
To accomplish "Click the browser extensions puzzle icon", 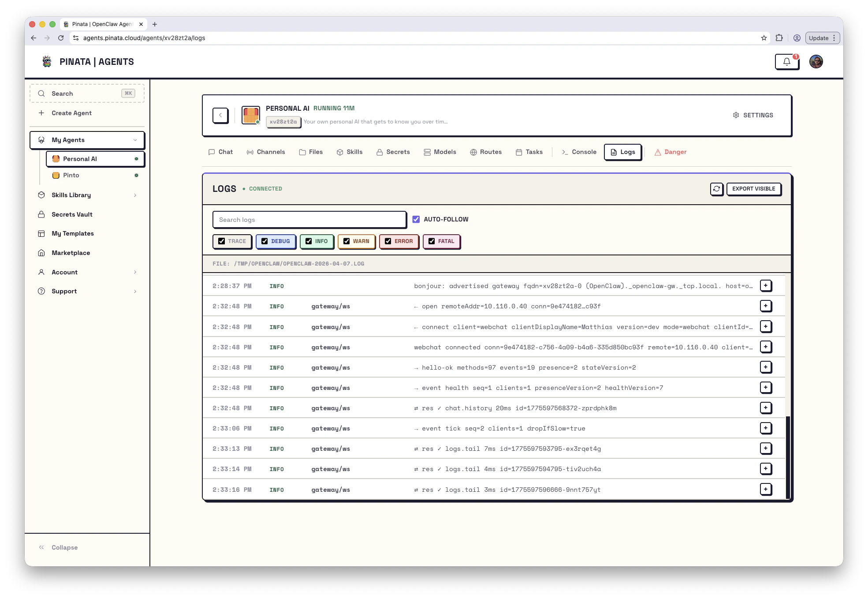I will (779, 38).
